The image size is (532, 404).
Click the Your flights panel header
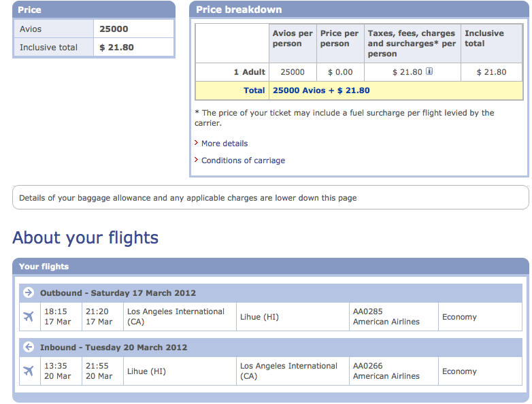pos(270,267)
